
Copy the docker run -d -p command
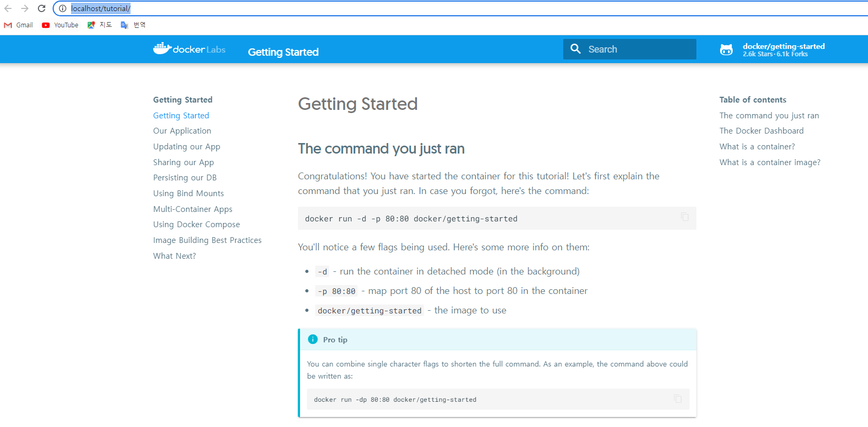click(685, 217)
